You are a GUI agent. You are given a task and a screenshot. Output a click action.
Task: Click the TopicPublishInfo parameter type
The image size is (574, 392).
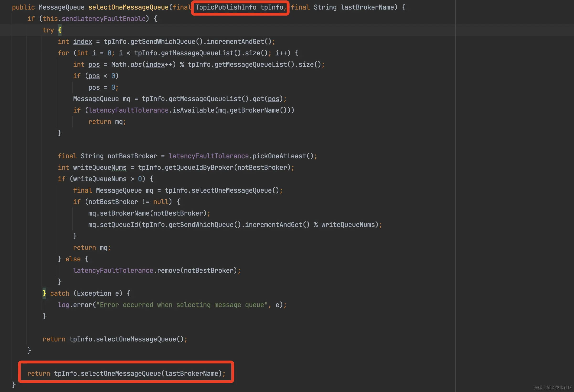click(x=226, y=7)
